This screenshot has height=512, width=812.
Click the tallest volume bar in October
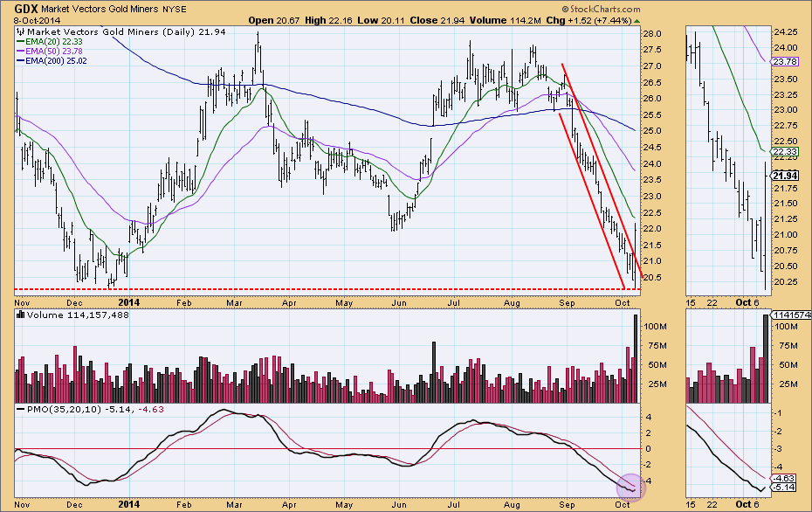click(x=637, y=358)
